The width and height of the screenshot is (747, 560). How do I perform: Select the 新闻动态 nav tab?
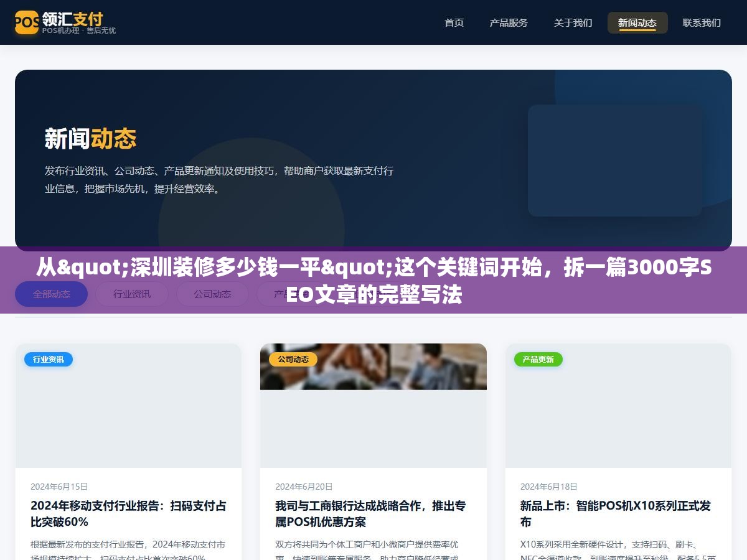click(x=637, y=23)
